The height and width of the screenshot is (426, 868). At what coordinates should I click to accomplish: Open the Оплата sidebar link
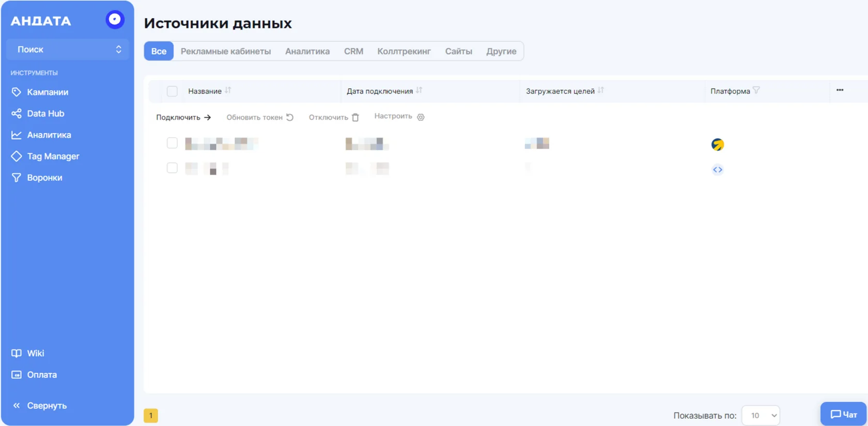pos(42,375)
